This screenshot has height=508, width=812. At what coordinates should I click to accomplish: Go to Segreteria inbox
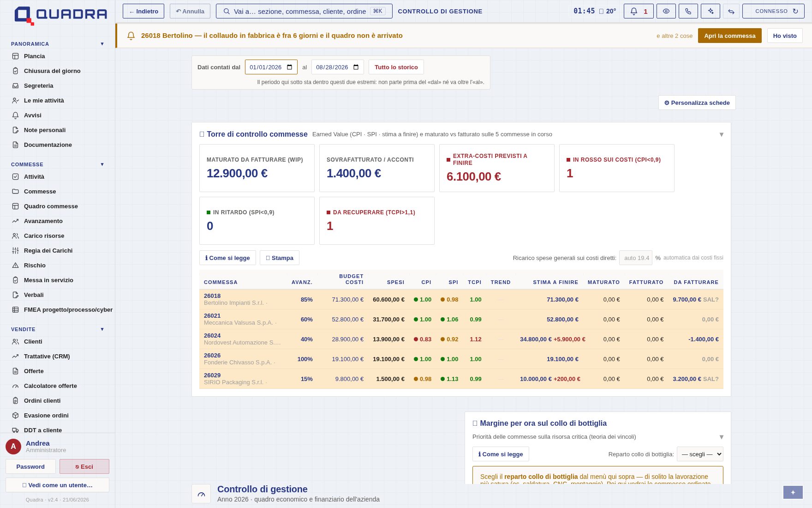[x=57, y=86]
